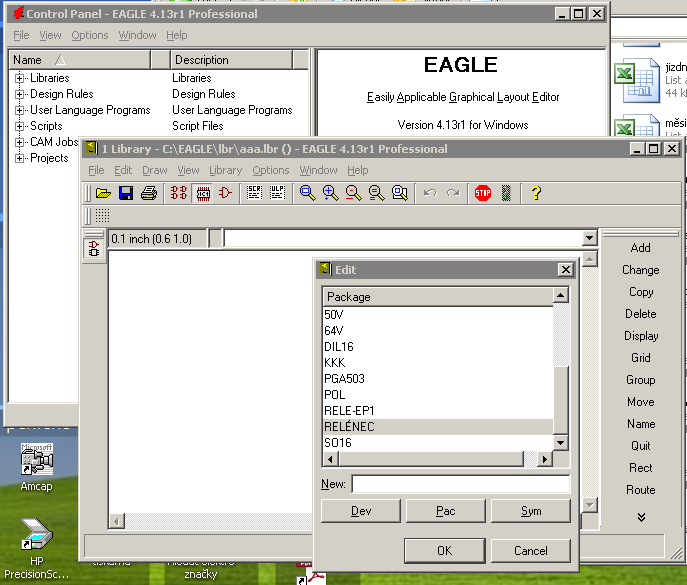
Task: Print using the printer toolbar icon
Action: click(149, 193)
